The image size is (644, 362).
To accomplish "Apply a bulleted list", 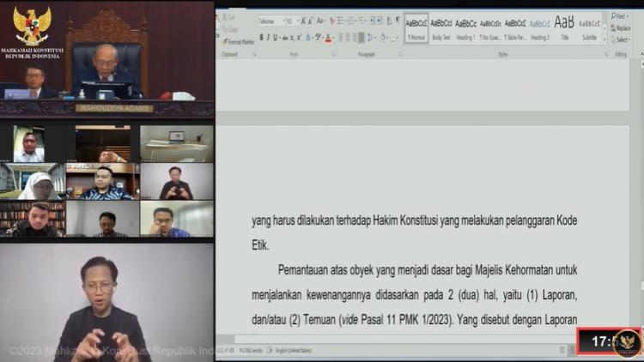I will pos(342,21).
